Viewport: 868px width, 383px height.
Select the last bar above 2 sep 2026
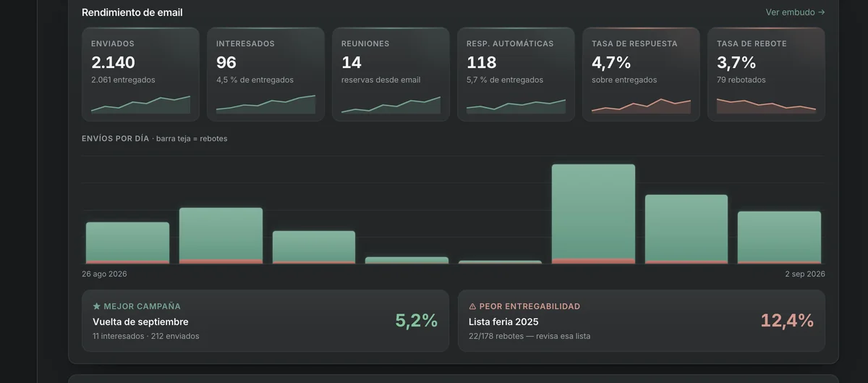click(779, 237)
